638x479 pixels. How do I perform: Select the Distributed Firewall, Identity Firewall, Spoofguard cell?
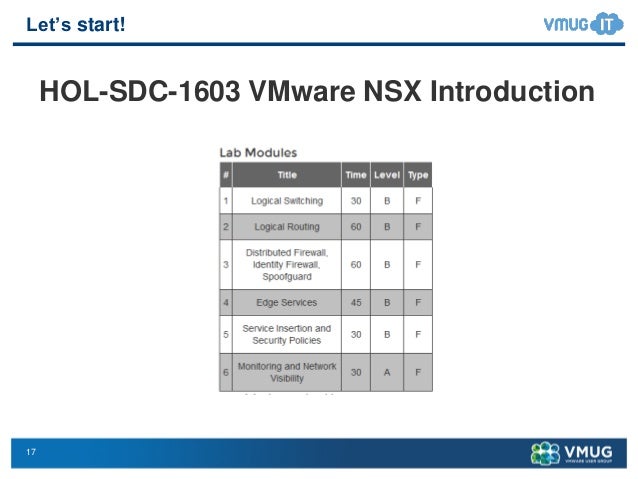[x=287, y=265]
